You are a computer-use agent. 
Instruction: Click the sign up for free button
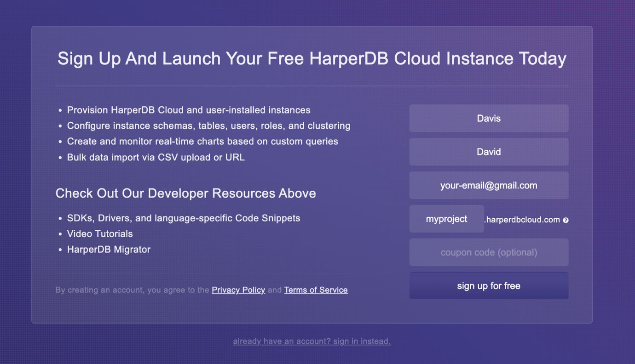coord(489,286)
